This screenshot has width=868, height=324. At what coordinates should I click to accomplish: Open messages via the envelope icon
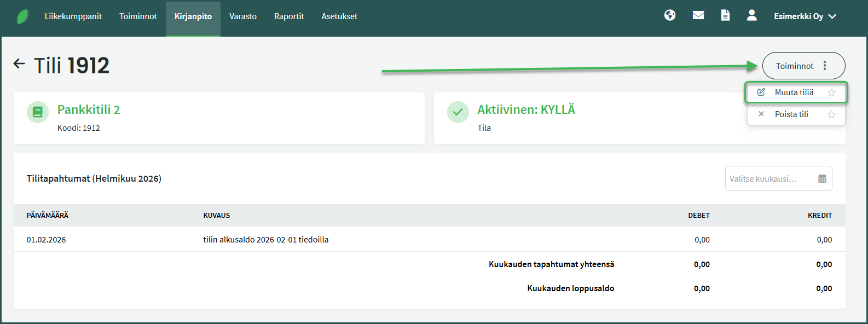(698, 15)
